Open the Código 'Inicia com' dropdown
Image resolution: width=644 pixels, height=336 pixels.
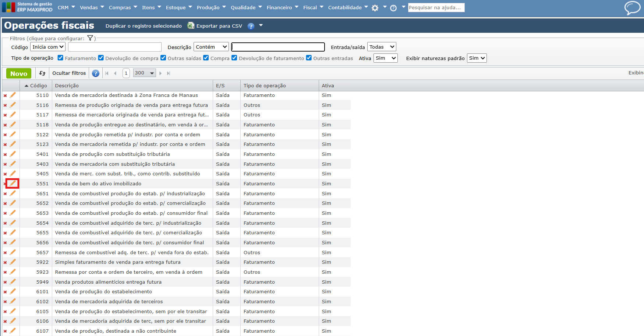tap(48, 47)
